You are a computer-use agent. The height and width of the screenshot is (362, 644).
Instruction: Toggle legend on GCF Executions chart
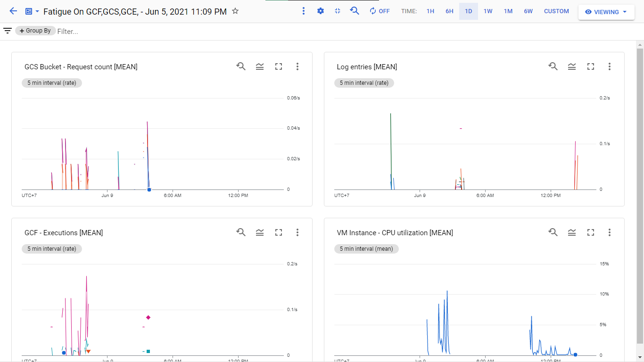click(260, 232)
